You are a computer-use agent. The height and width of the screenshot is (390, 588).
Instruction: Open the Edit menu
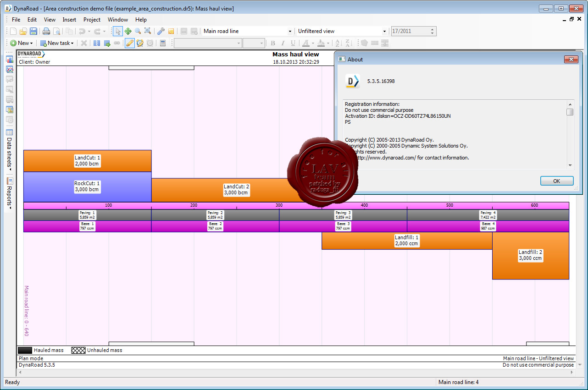pos(32,20)
